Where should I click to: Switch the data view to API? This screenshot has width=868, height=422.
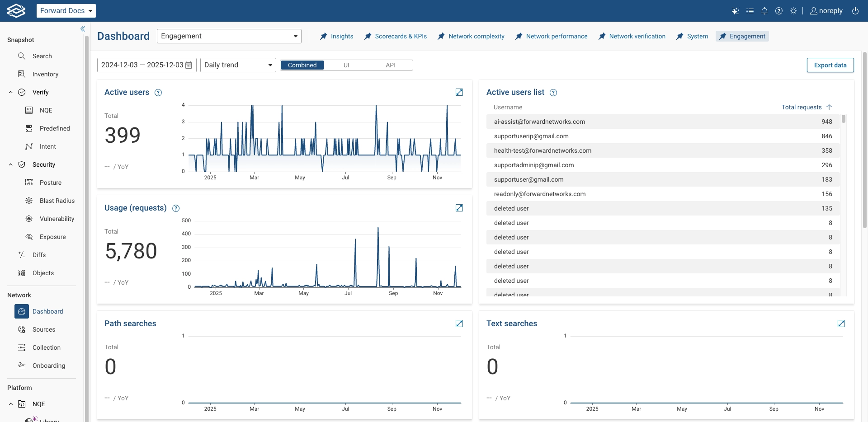click(x=391, y=65)
